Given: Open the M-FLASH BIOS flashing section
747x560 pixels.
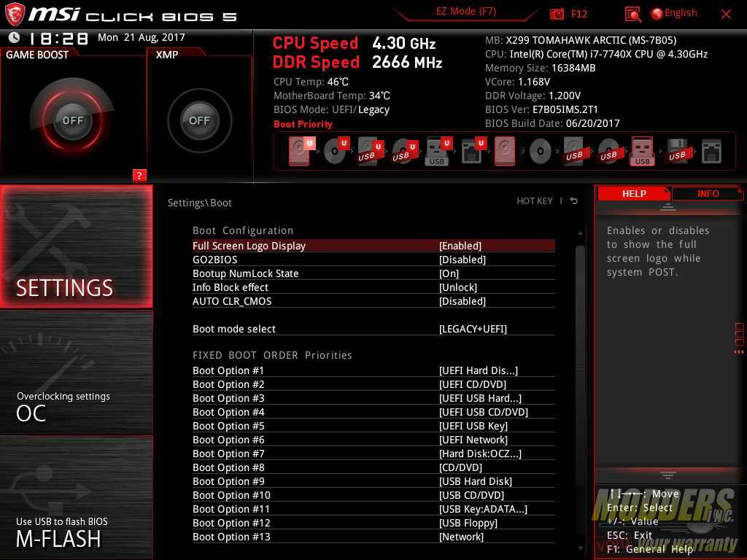Looking at the screenshot, I should (76, 497).
